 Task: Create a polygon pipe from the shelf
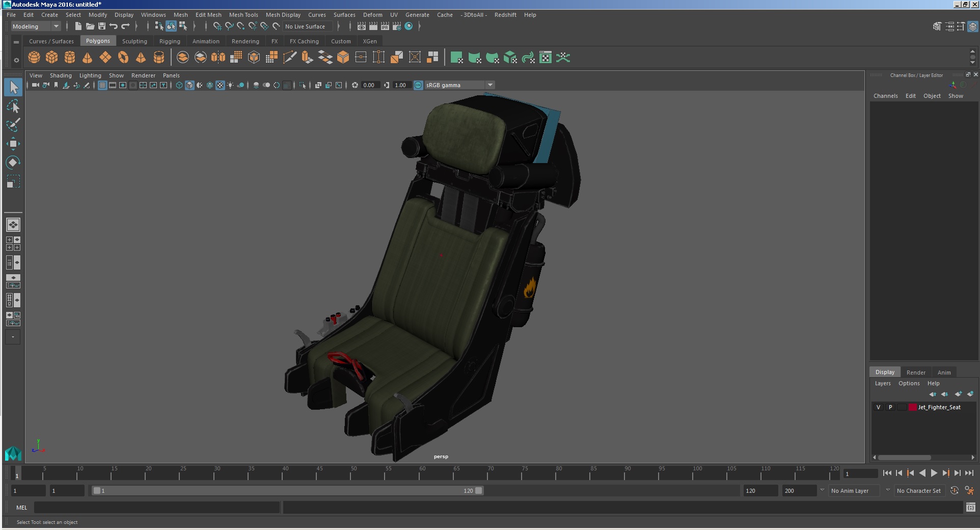pos(159,58)
